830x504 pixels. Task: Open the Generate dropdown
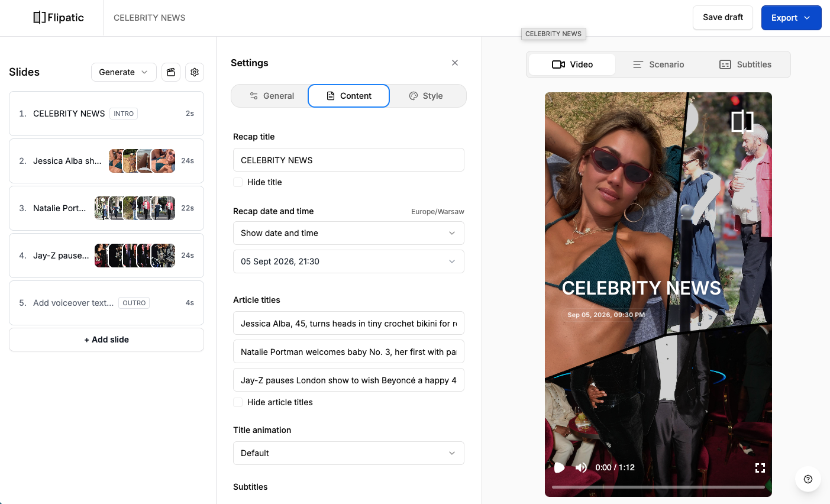(124, 72)
